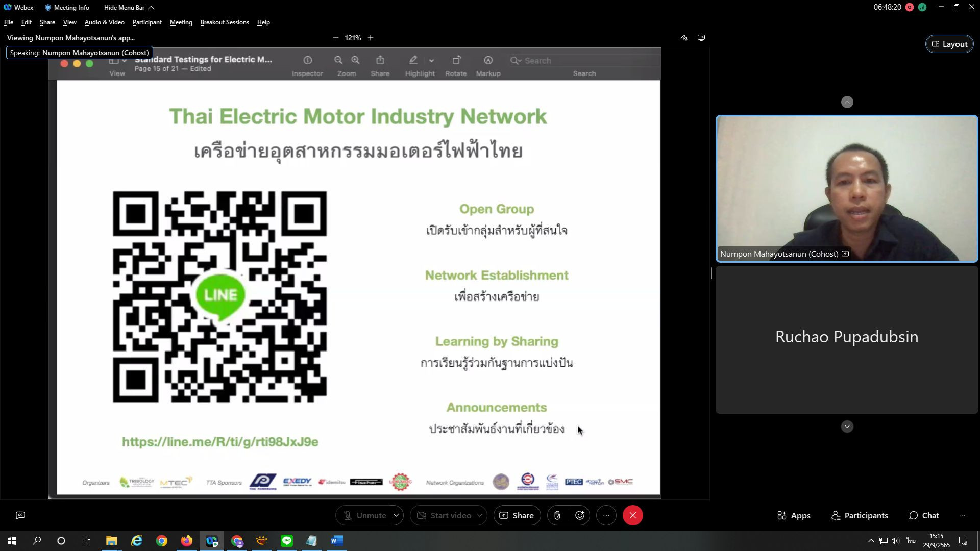The width and height of the screenshot is (980, 551).
Task: Click the View sidebar icon in Preview
Action: (x=117, y=61)
